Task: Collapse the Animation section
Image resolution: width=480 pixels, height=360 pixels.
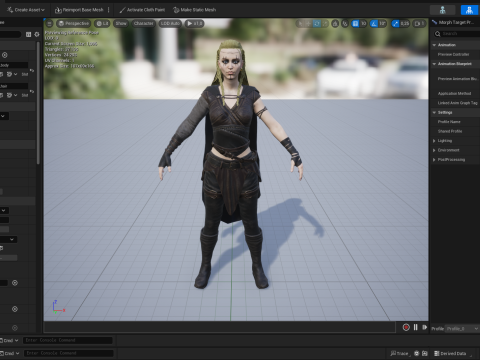Action: (x=434, y=45)
